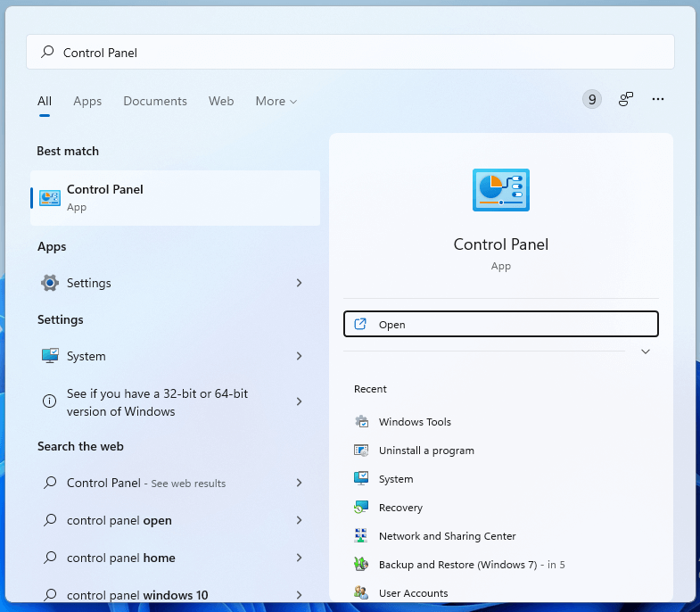This screenshot has width=700, height=612.
Task: Click 'System' entry in the Recent list
Action: point(396,478)
